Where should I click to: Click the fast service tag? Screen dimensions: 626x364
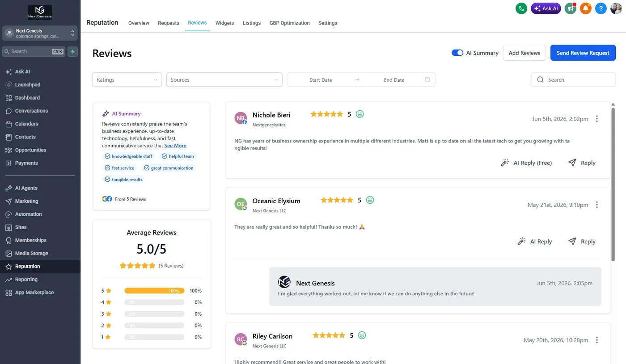119,168
